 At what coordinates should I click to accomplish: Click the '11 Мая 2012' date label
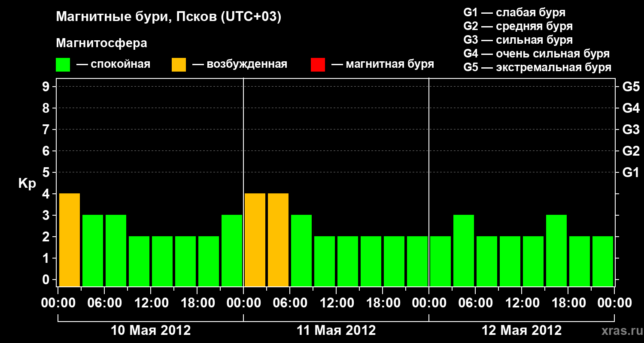pos(336,330)
